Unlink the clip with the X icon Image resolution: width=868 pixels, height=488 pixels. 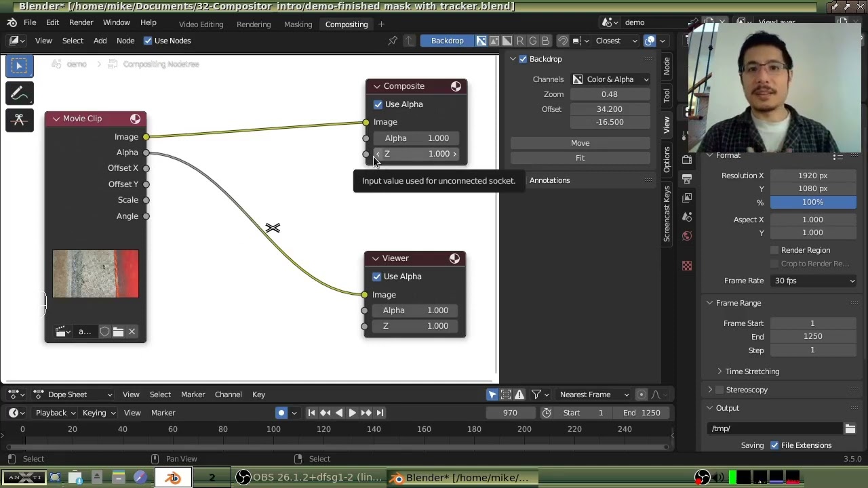(132, 331)
